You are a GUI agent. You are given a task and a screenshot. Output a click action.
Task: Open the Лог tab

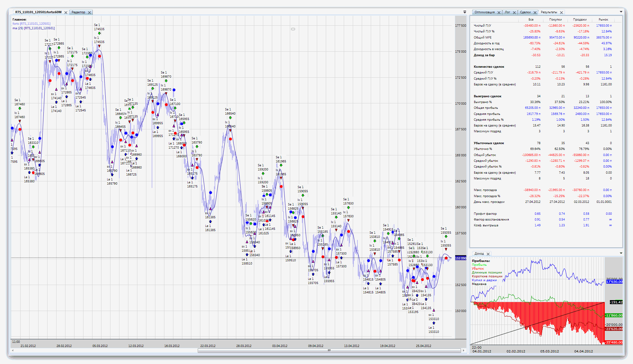coord(507,12)
